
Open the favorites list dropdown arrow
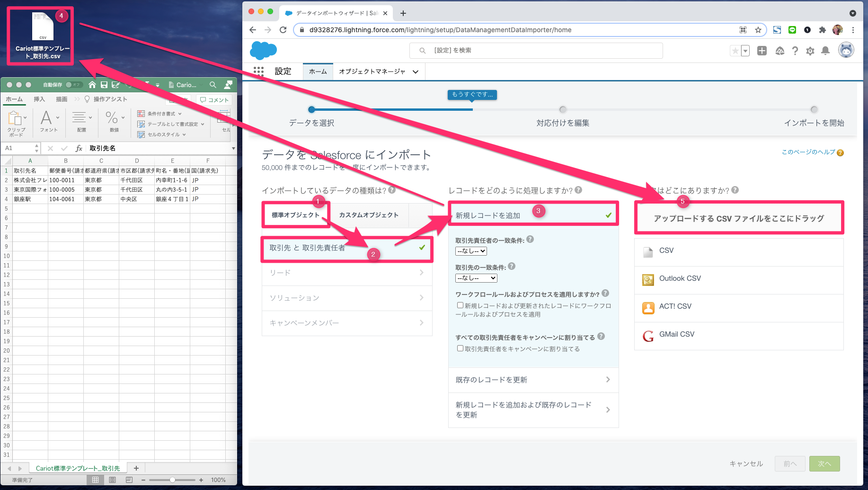pos(745,51)
